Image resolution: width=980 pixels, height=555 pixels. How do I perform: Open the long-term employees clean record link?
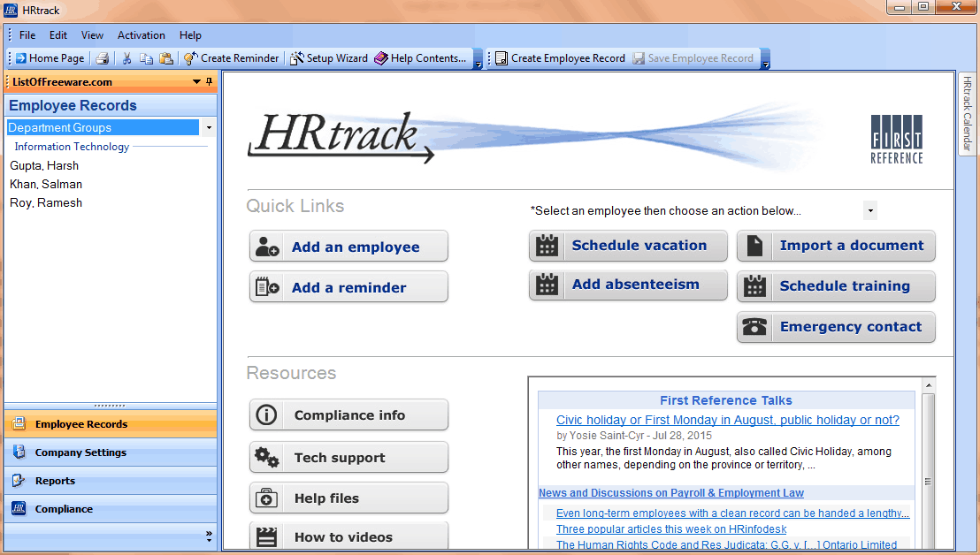tap(732, 513)
